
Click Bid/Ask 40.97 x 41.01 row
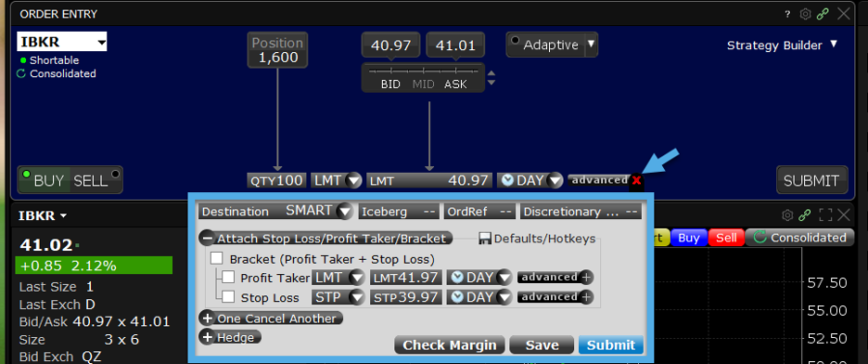click(94, 321)
